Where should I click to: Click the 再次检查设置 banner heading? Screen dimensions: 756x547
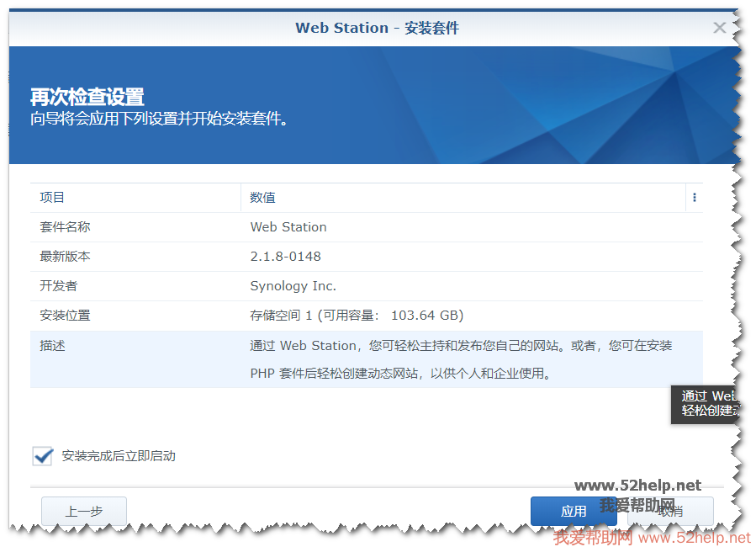tap(87, 97)
